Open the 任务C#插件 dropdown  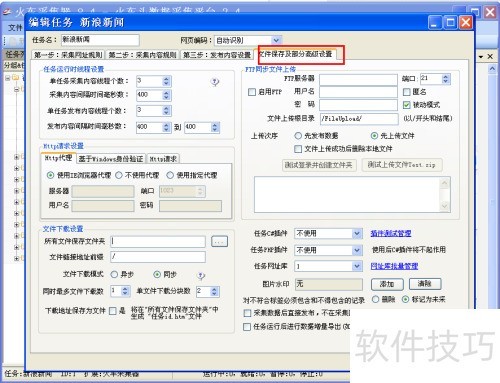(x=357, y=233)
